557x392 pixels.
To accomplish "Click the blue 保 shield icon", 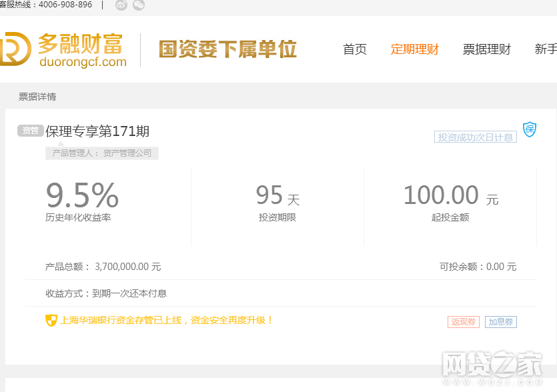I will click(529, 129).
